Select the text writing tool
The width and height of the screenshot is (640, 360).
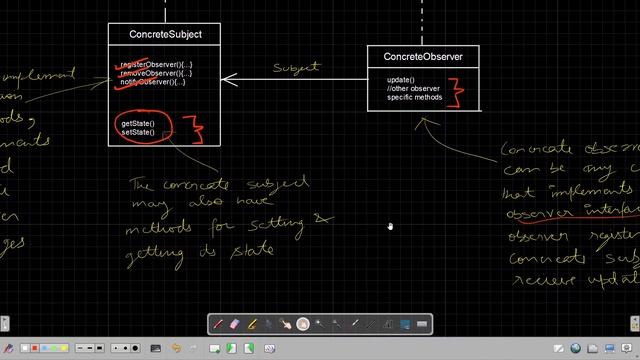(388, 324)
